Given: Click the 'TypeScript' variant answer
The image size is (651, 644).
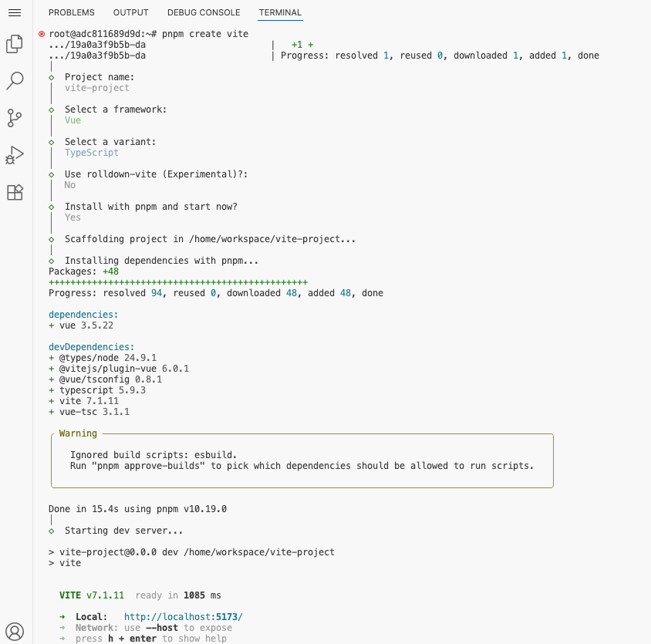Looking at the screenshot, I should tap(91, 153).
